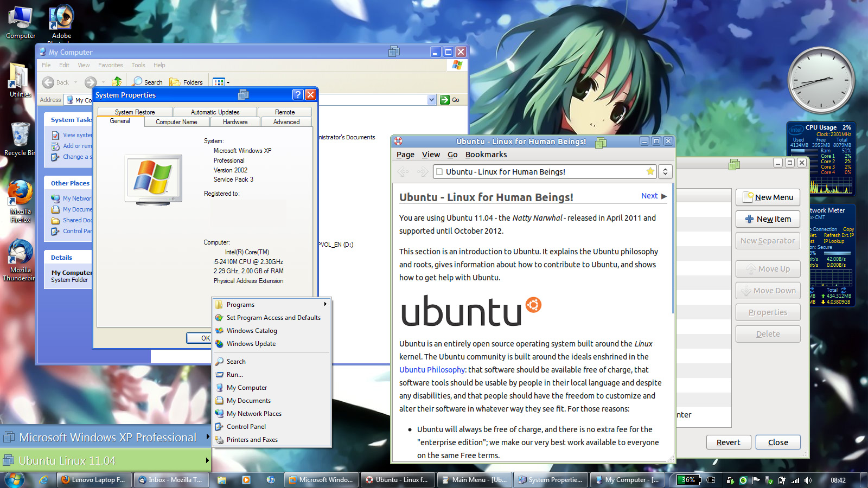Click OK in System Properties dialog
Image resolution: width=868 pixels, height=488 pixels.
[199, 338]
